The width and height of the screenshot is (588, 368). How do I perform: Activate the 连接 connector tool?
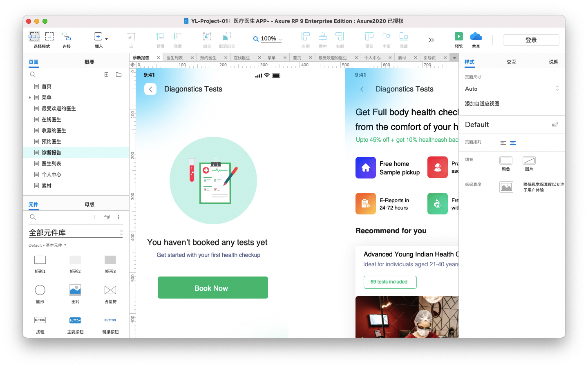67,36
